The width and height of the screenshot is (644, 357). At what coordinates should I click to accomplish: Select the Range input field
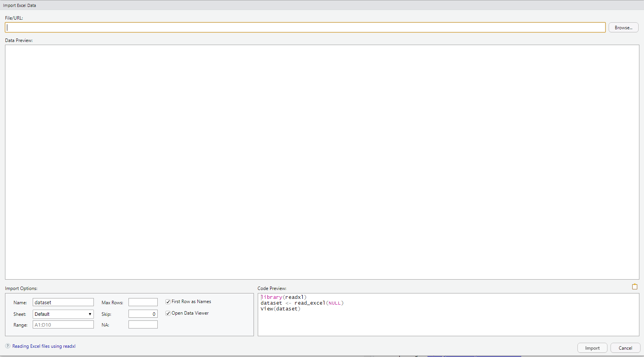[x=63, y=325]
